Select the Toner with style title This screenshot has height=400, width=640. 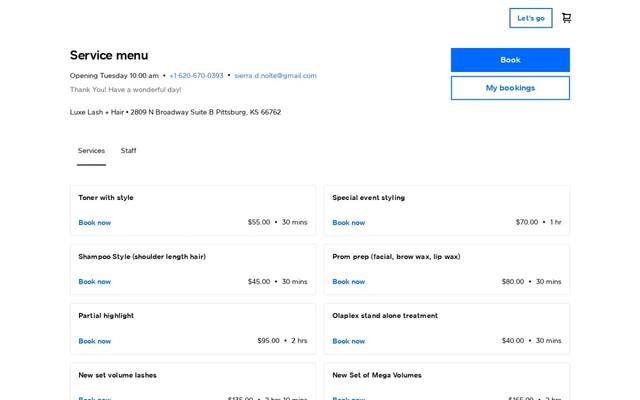pyautogui.click(x=106, y=198)
